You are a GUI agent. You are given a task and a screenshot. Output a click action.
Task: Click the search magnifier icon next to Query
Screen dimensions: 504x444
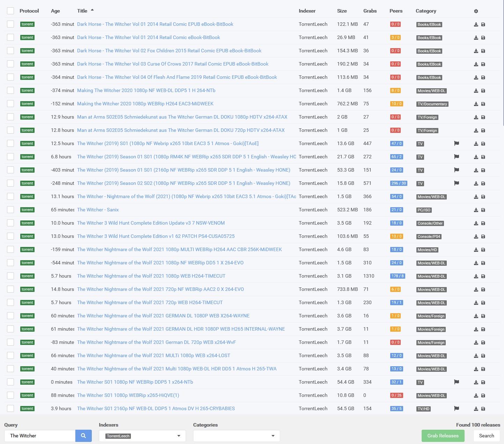coord(83,436)
